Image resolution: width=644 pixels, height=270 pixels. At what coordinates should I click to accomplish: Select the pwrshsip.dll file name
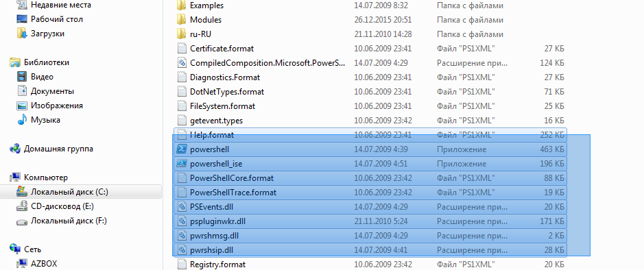pos(212,250)
